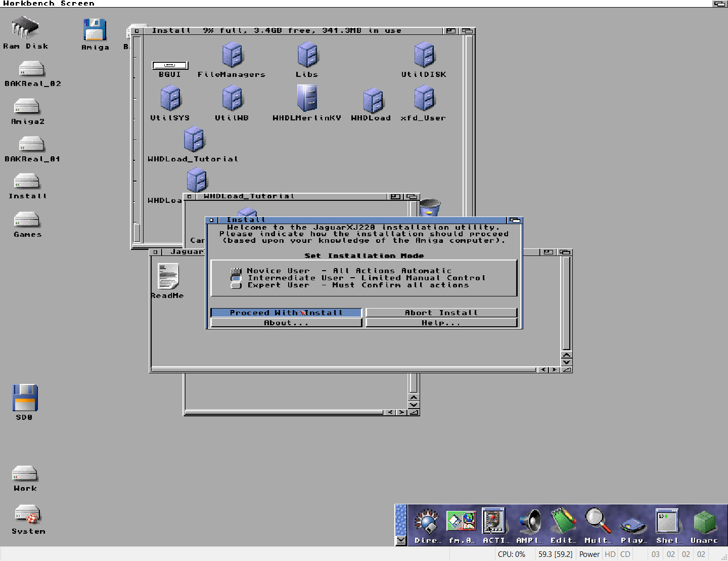Screen dimensions: 728x561
Task: Select the WHDLMerlinKV cabinet icon
Action: pos(307,98)
